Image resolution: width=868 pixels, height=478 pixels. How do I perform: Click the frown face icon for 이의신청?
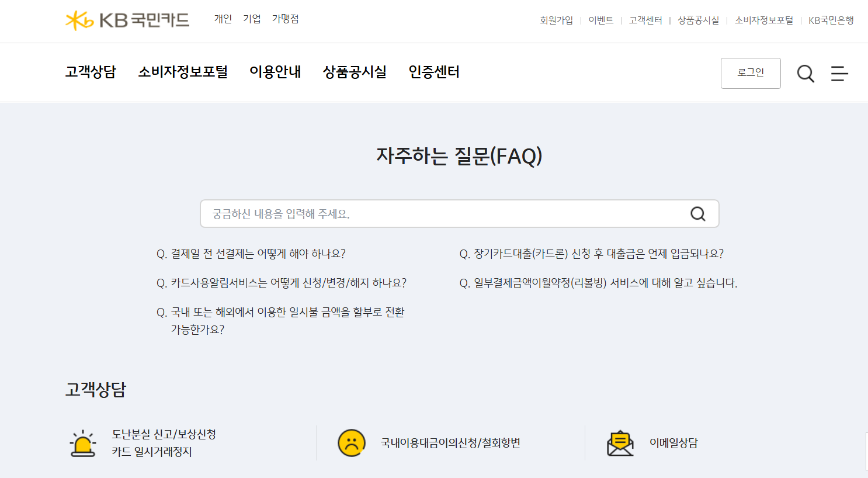351,443
